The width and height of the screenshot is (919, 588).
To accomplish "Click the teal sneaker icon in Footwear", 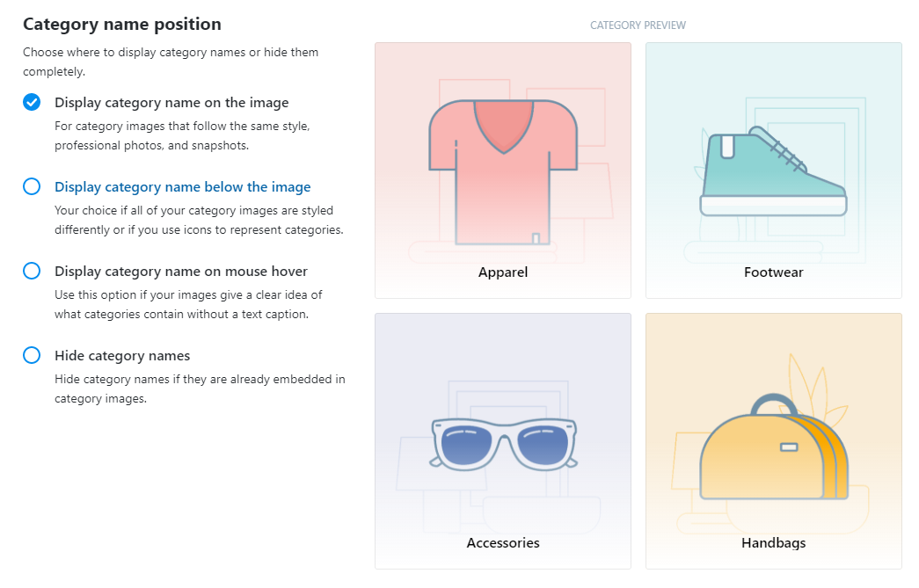I will [x=773, y=171].
